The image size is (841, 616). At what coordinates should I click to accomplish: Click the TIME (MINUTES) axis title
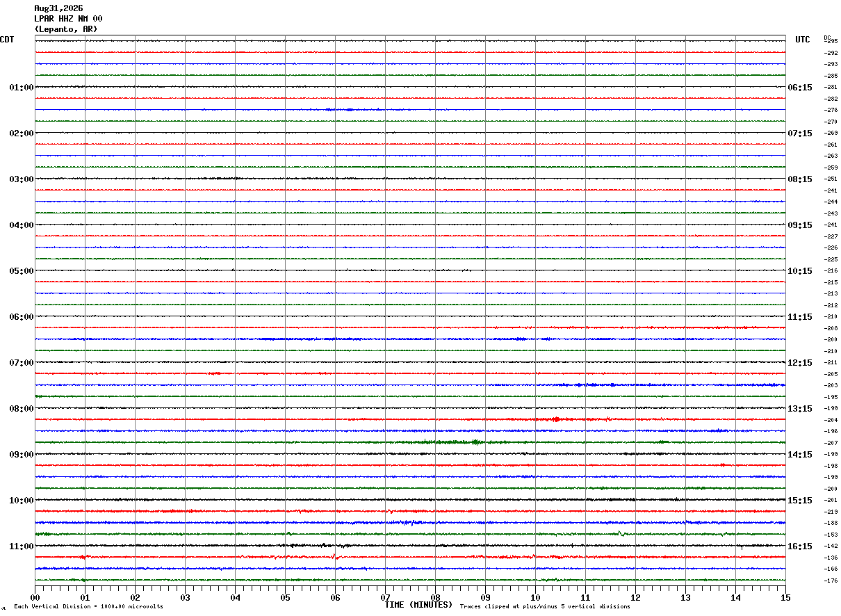point(418,605)
